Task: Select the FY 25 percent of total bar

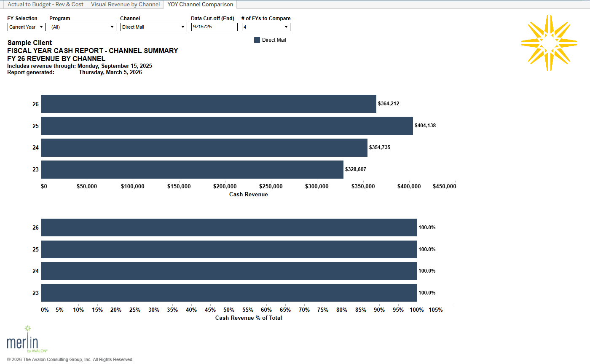Action: coord(229,249)
